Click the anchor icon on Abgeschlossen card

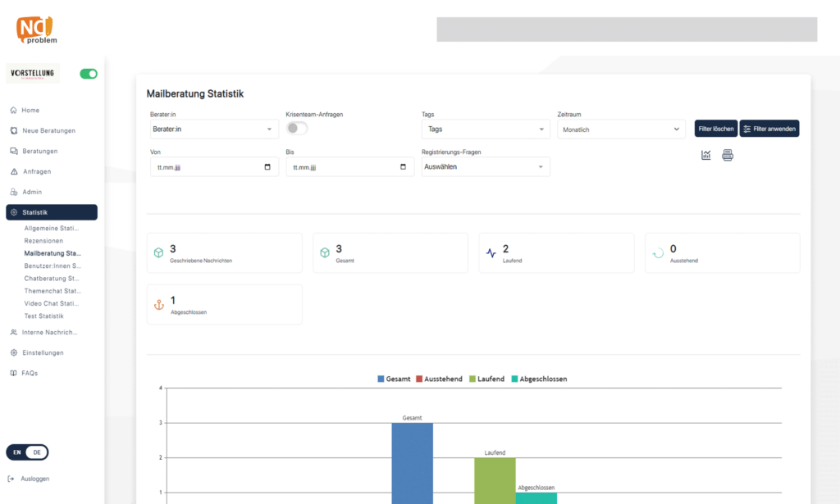point(159,305)
